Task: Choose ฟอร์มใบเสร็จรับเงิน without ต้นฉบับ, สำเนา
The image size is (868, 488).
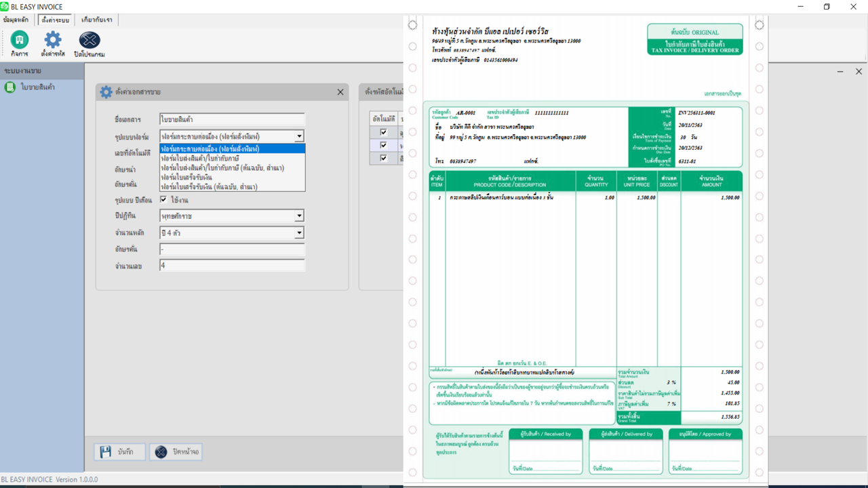Action: click(x=232, y=177)
